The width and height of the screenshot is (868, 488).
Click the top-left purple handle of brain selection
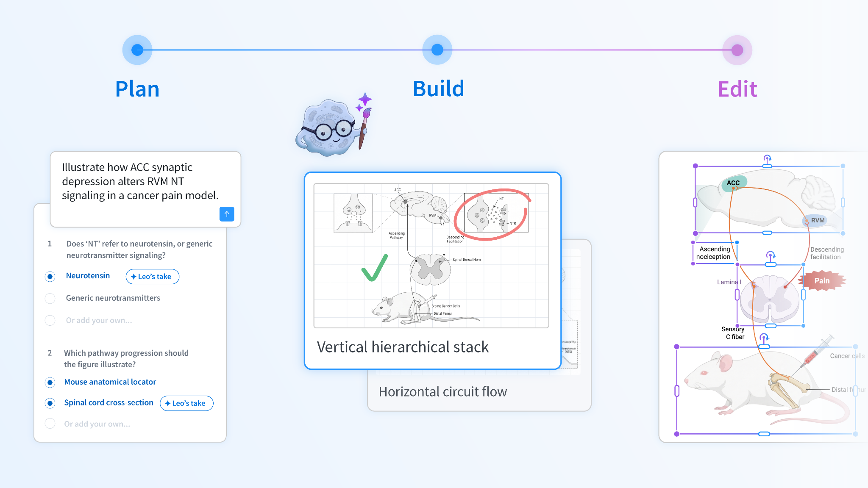[696, 166]
